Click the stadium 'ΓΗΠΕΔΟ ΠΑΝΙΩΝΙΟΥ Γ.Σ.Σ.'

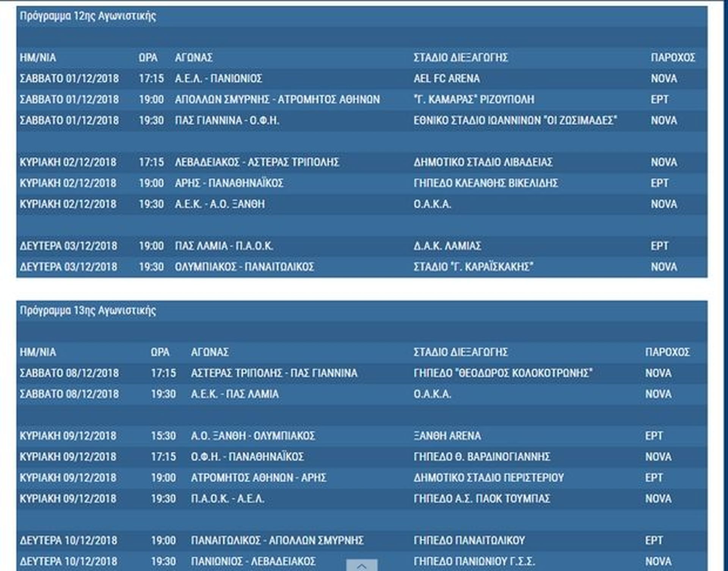coord(474,562)
